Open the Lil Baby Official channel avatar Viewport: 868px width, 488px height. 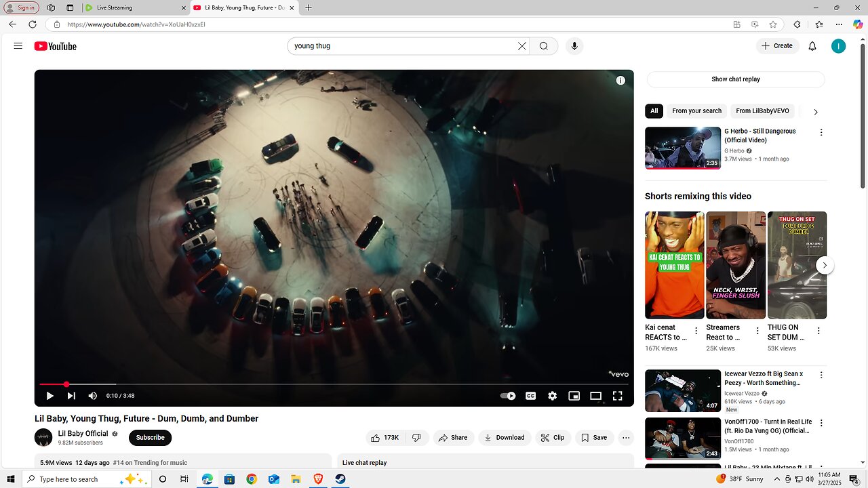click(43, 438)
